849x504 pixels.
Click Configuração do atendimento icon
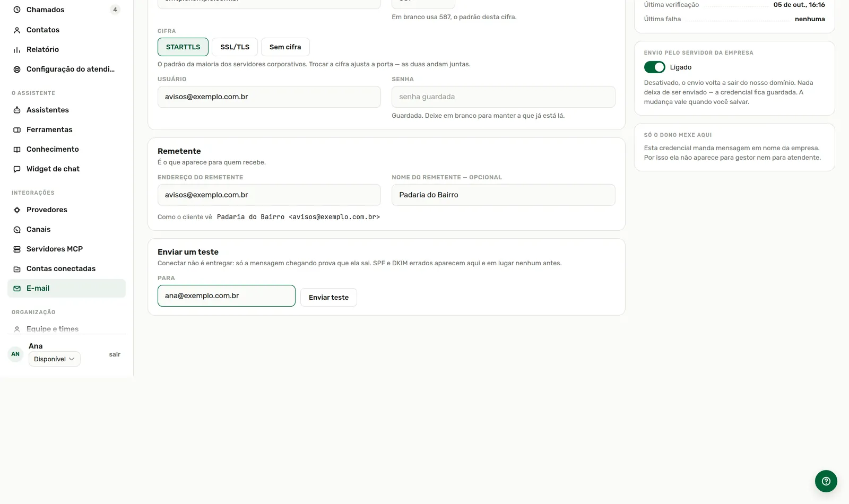point(17,69)
